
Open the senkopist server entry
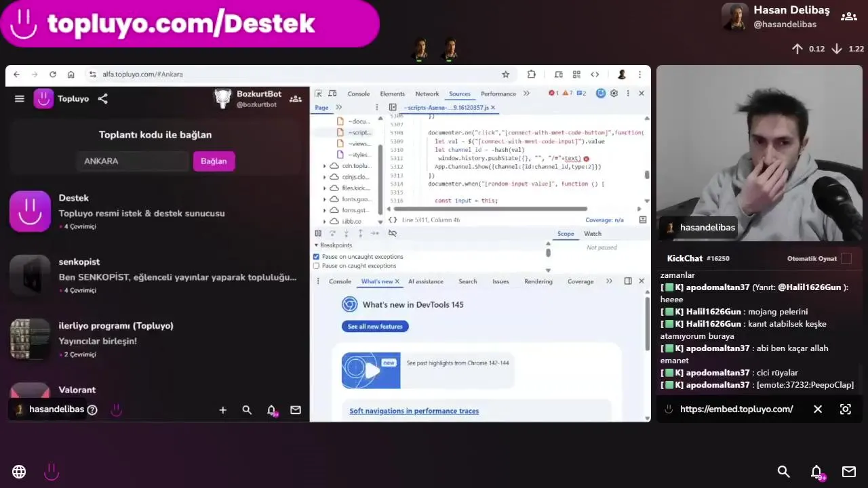click(155, 275)
